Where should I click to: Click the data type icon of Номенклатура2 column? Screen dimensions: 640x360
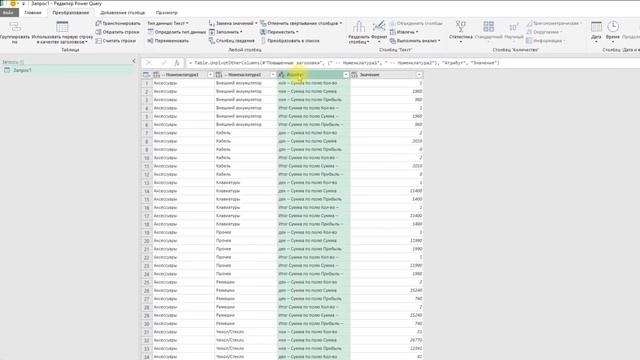coord(219,75)
